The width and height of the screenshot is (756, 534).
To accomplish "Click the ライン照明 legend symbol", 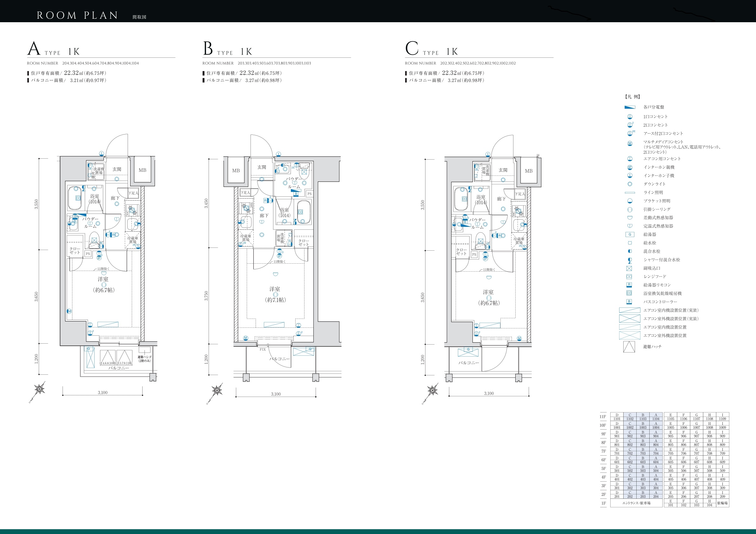I will tap(630, 193).
